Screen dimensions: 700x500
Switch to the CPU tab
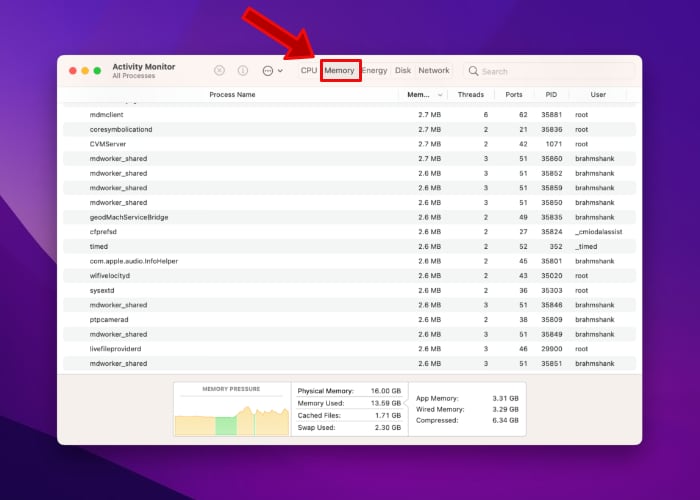tap(308, 71)
